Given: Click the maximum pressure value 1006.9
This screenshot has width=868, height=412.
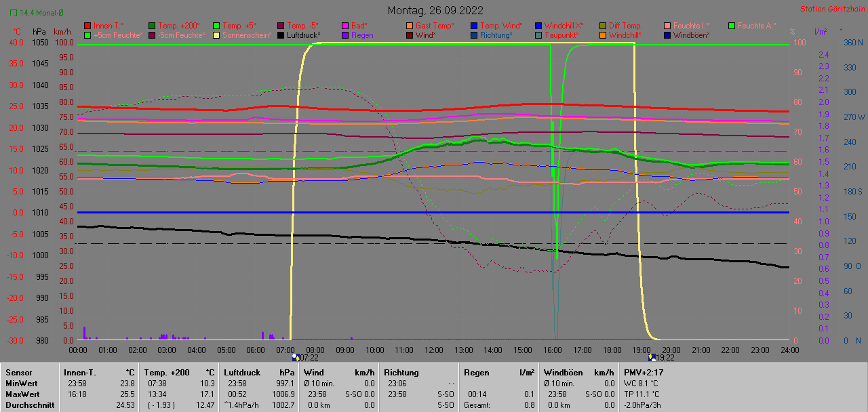Looking at the screenshot, I should coord(282,394).
